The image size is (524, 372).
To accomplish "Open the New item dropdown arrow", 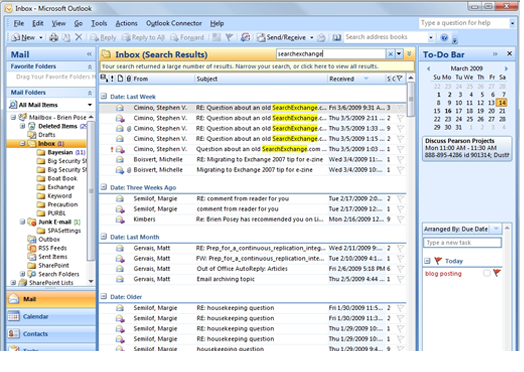I will (x=41, y=37).
